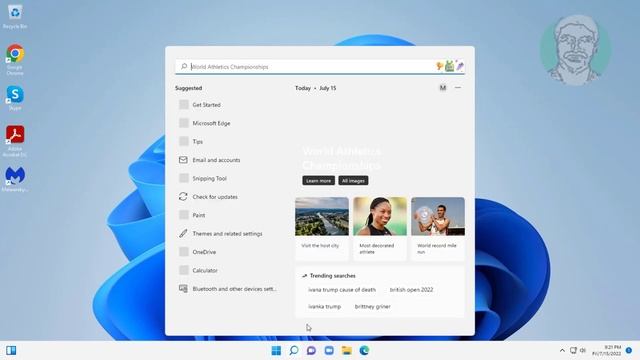Image resolution: width=640 pixels, height=360 pixels.
Task: Show hidden system tray icons
Action: (x=562, y=350)
